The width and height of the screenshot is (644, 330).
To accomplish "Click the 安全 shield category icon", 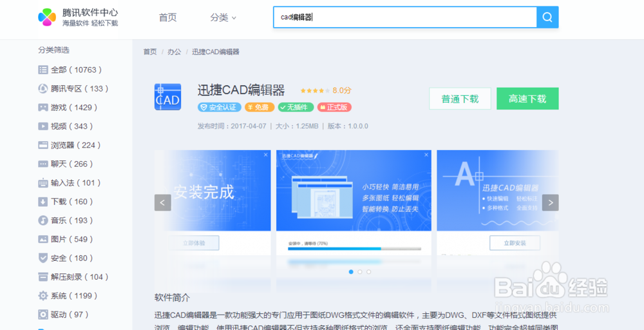I will (x=43, y=258).
